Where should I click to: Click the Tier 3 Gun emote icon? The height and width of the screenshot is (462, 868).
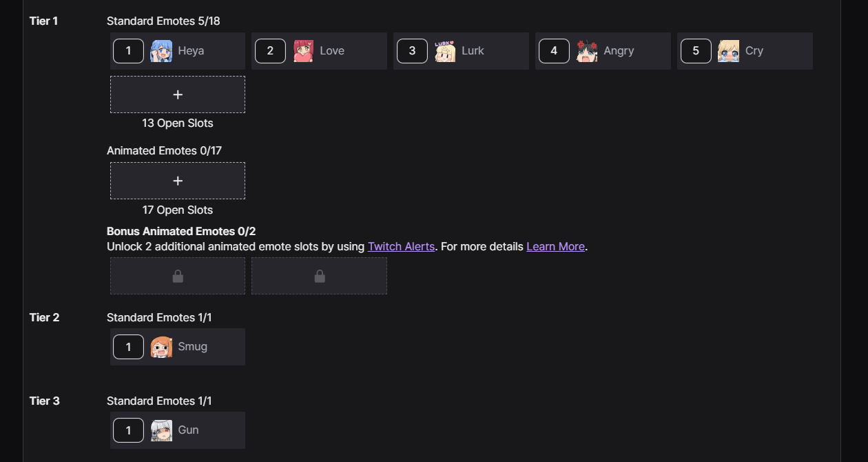(x=161, y=430)
